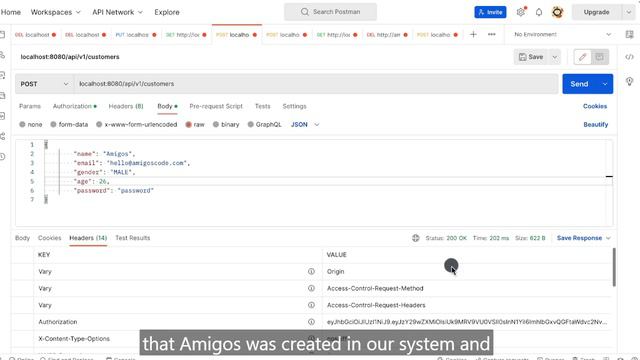This screenshot has width=640, height=360.
Task: Click the request URL input field
Action: (316, 84)
